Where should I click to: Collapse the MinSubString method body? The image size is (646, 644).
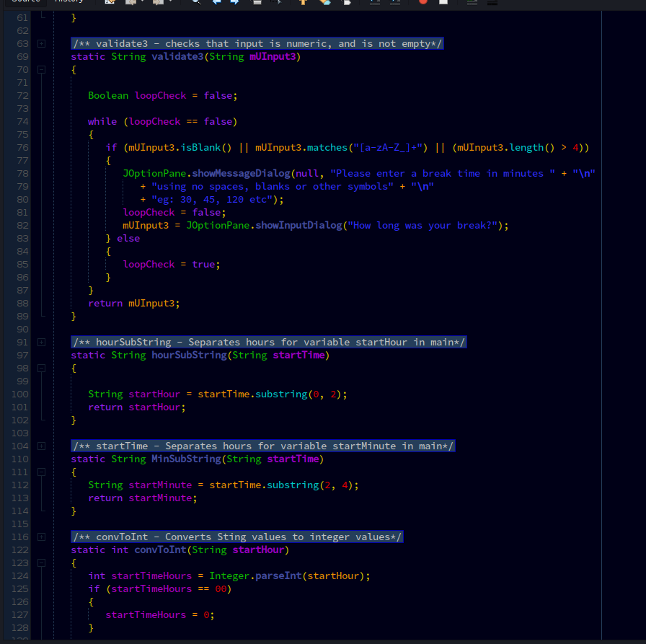(x=41, y=472)
